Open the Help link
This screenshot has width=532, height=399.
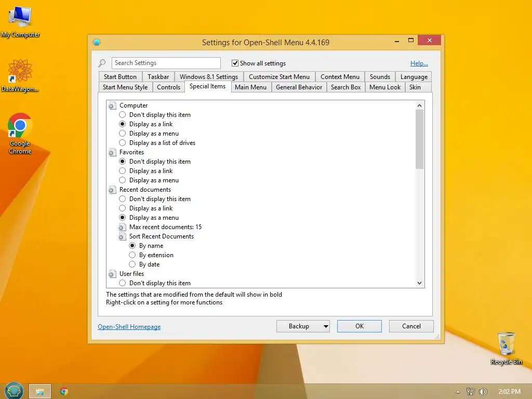[419, 63]
